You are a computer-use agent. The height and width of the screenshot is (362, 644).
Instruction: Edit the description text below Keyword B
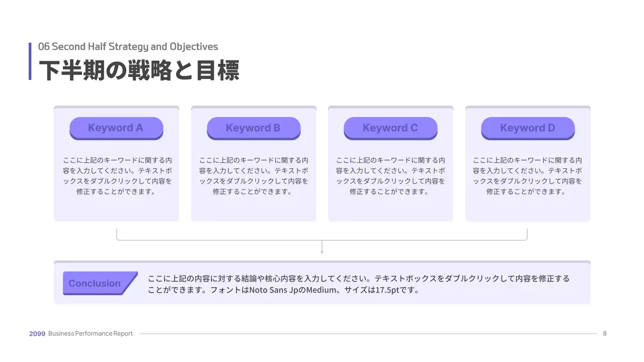[x=254, y=175]
